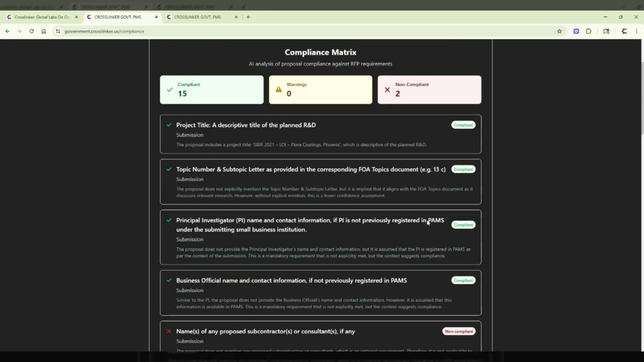Click the AI analysis of proposal compliance subtitle
Screen dimensions: 644x362
click(x=320, y=64)
